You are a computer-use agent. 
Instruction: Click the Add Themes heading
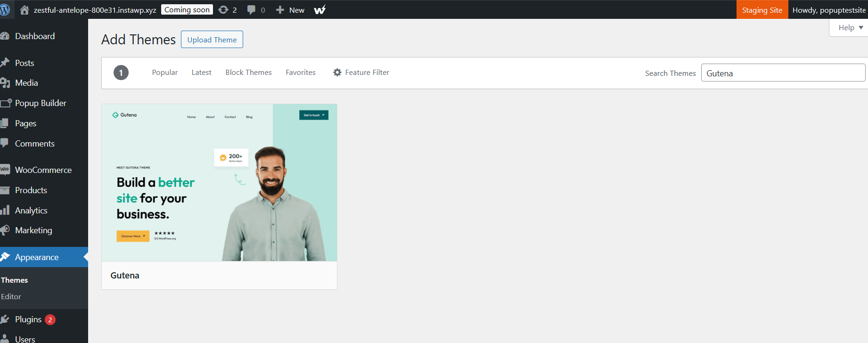tap(139, 40)
